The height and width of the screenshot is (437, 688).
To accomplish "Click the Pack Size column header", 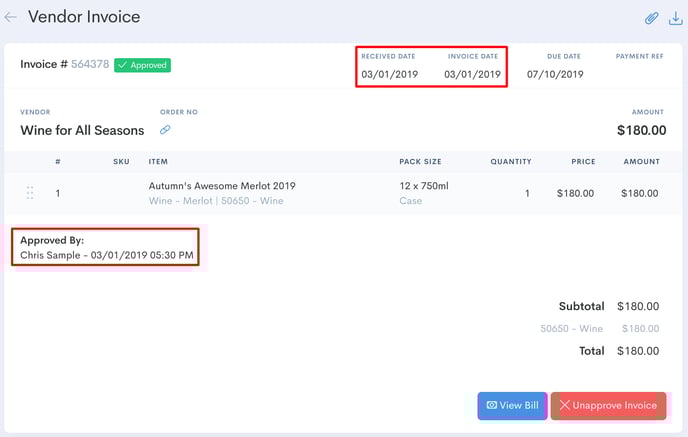I will (x=420, y=161).
